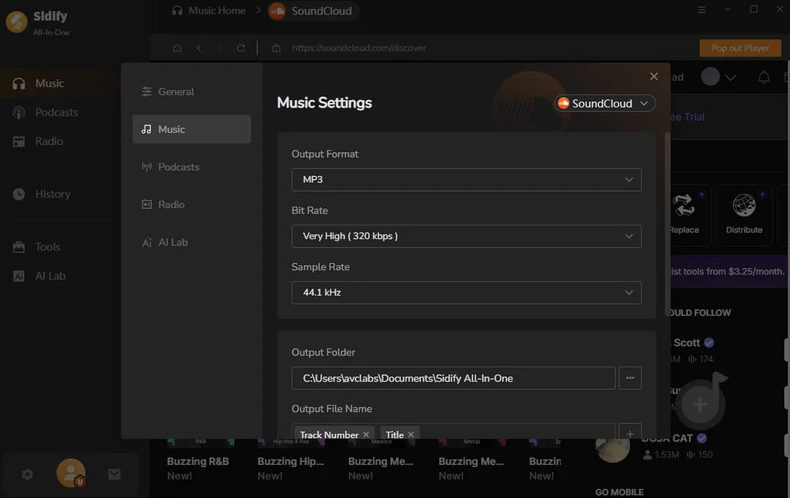Click the Music Home breadcrumb
Viewport: 790px width, 498px height.
click(209, 11)
